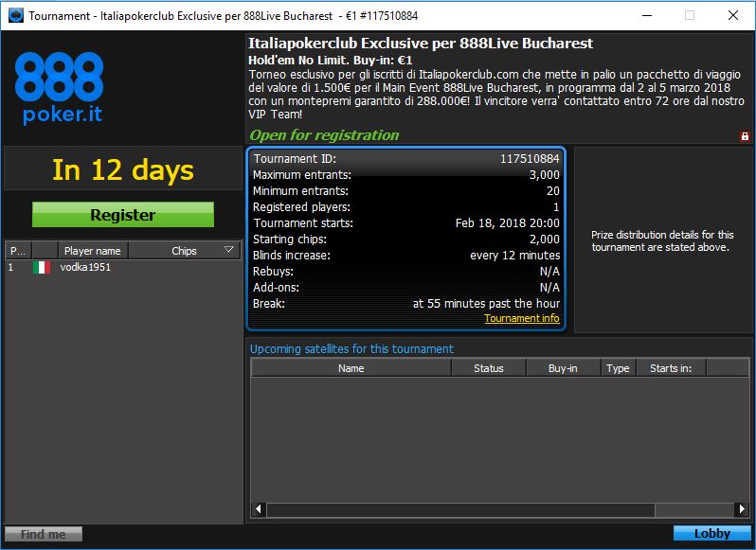Sort satellites by Type column
The height and width of the screenshot is (550, 756).
pos(618,368)
